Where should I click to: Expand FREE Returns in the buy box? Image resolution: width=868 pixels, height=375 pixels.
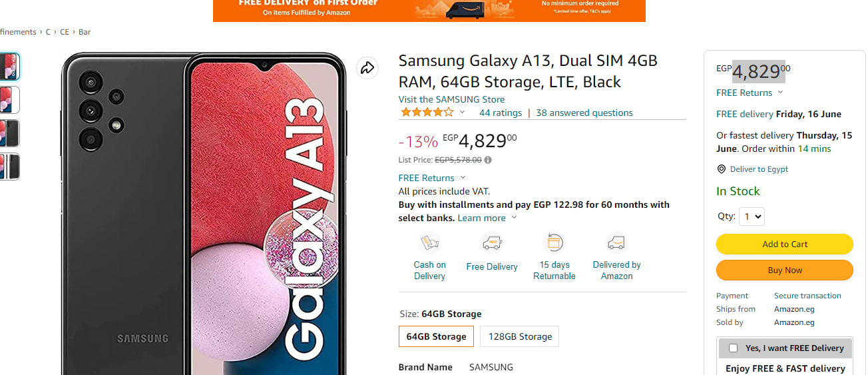click(780, 93)
